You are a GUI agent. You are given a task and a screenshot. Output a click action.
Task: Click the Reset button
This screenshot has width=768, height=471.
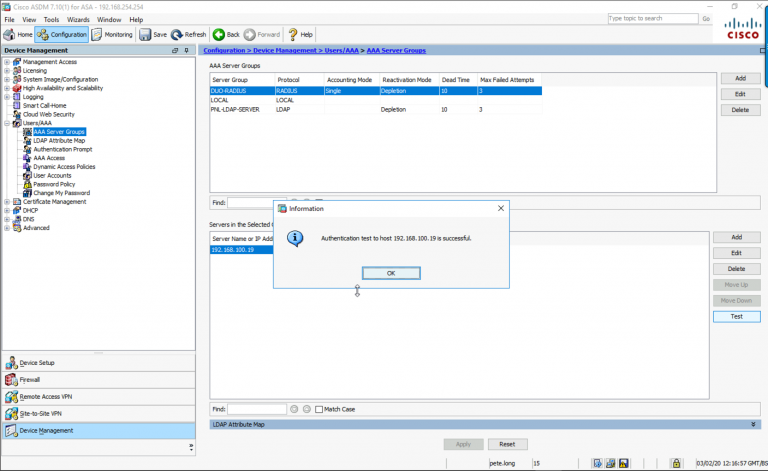(507, 445)
